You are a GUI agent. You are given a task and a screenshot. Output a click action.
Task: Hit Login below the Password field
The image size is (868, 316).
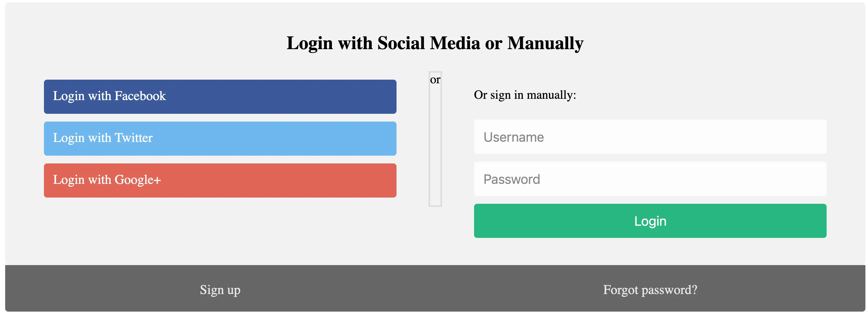tap(650, 221)
